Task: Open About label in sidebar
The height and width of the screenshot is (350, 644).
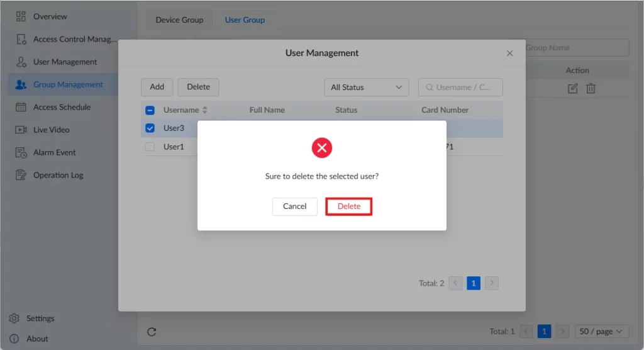Action: tap(37, 339)
